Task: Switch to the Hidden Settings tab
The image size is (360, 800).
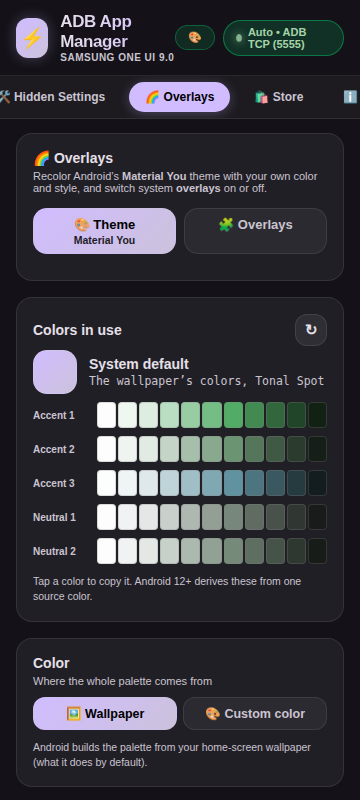Action: tap(52, 97)
